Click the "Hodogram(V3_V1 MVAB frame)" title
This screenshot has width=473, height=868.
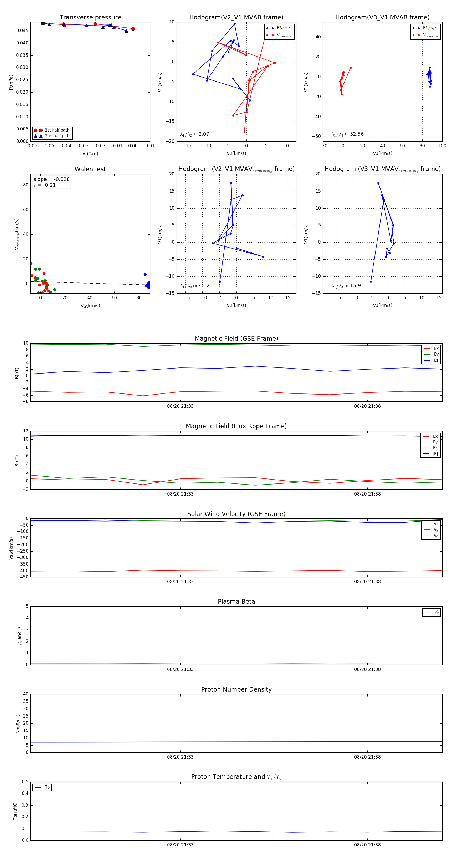[x=382, y=18]
